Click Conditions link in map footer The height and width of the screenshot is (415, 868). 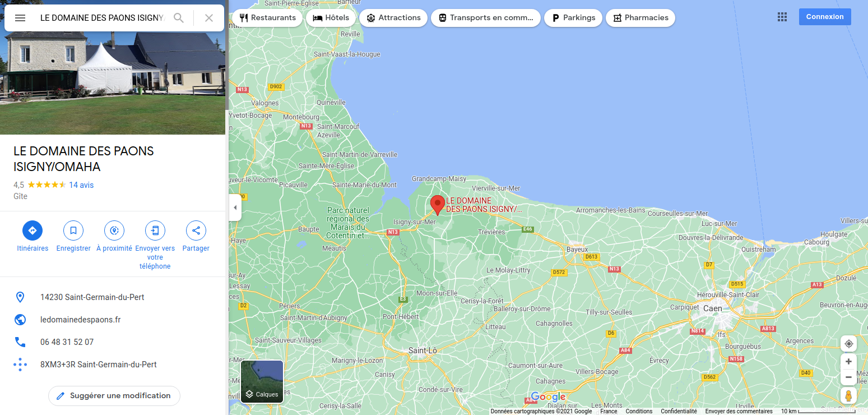(639, 411)
